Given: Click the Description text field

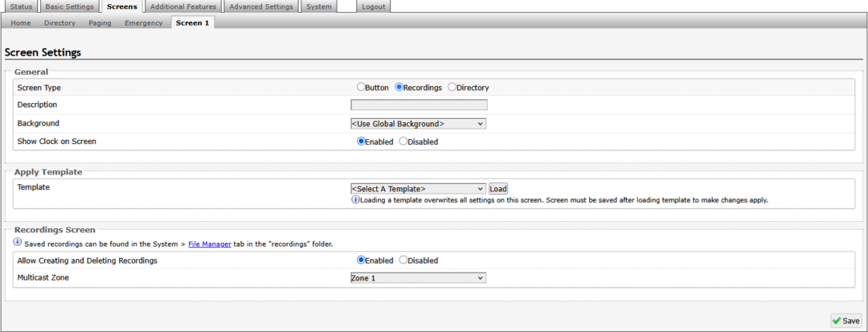Looking at the screenshot, I should pos(419,105).
